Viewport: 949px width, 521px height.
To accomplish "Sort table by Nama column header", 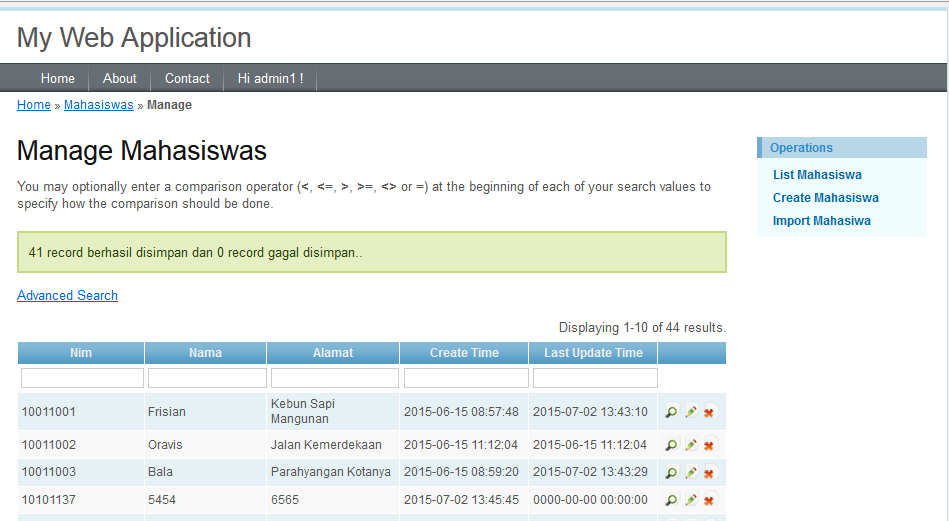I will [205, 353].
